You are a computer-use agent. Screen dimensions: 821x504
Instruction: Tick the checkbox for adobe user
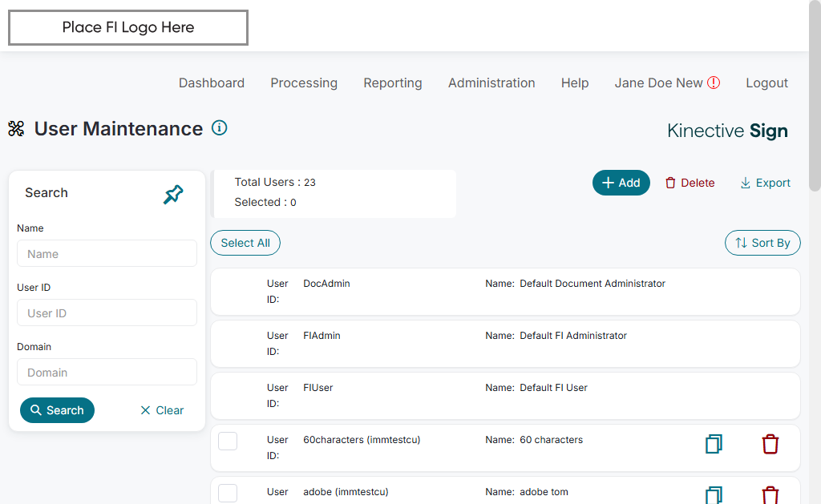point(228,493)
